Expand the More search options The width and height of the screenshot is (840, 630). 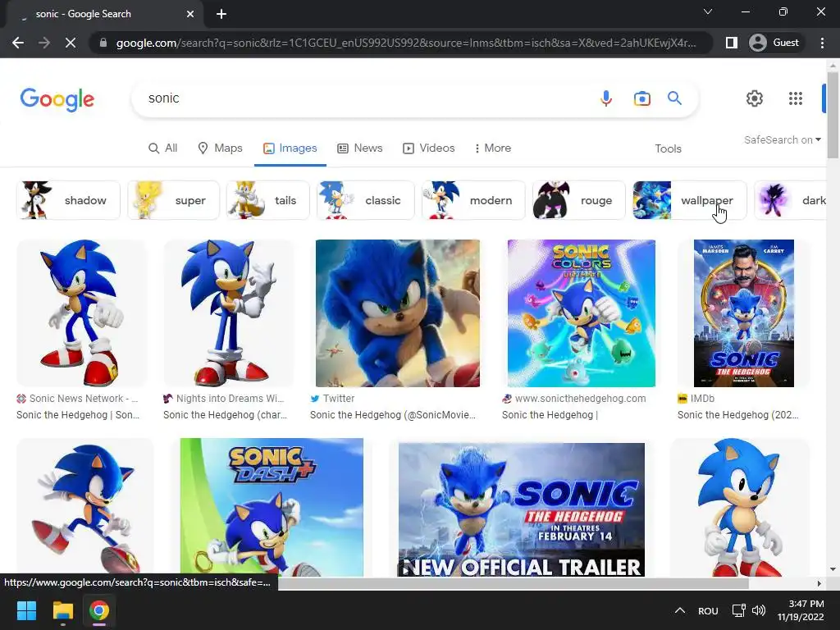[x=493, y=148]
